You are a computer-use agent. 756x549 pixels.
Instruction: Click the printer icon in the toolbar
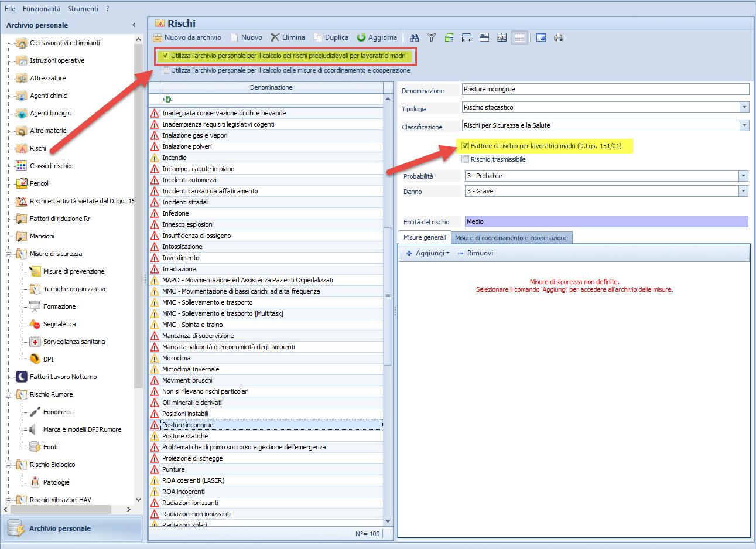point(559,37)
